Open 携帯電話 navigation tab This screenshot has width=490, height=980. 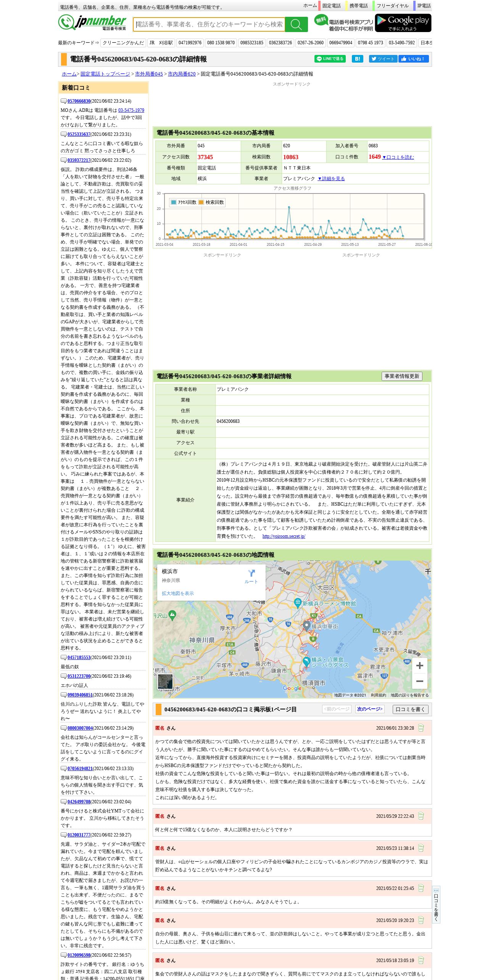[x=358, y=6]
